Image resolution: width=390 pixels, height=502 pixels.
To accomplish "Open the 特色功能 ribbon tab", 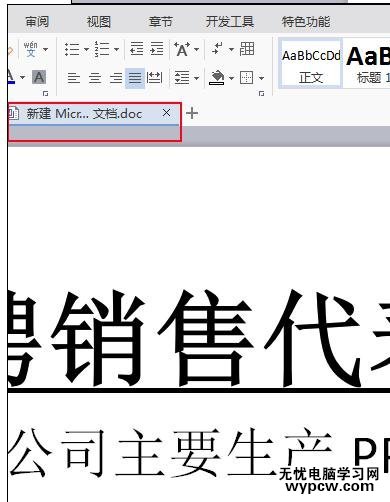I will coord(306,22).
